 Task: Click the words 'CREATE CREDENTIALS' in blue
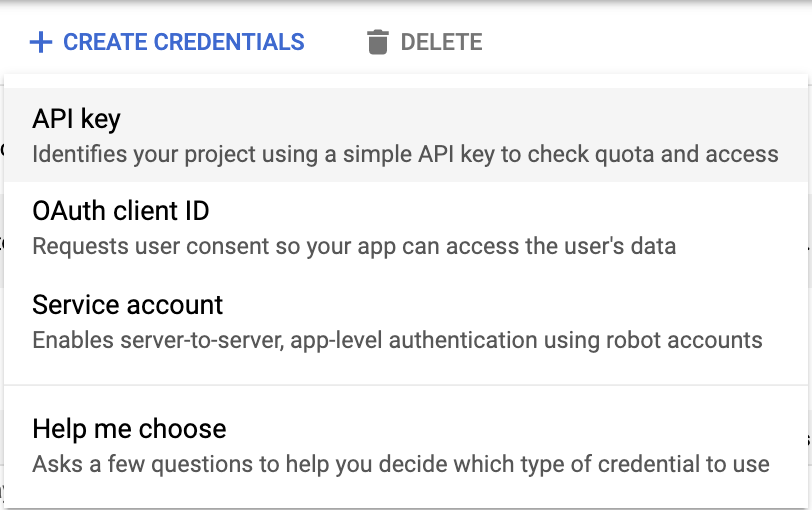[x=184, y=43]
